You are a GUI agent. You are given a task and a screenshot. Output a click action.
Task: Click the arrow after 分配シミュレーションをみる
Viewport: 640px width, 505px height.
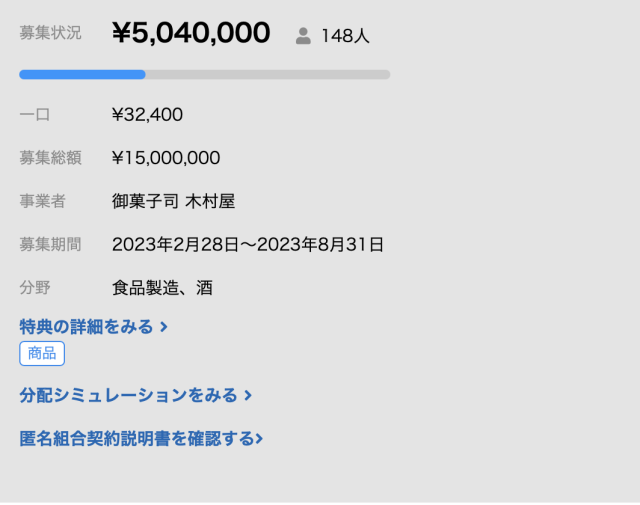pyautogui.click(x=248, y=396)
